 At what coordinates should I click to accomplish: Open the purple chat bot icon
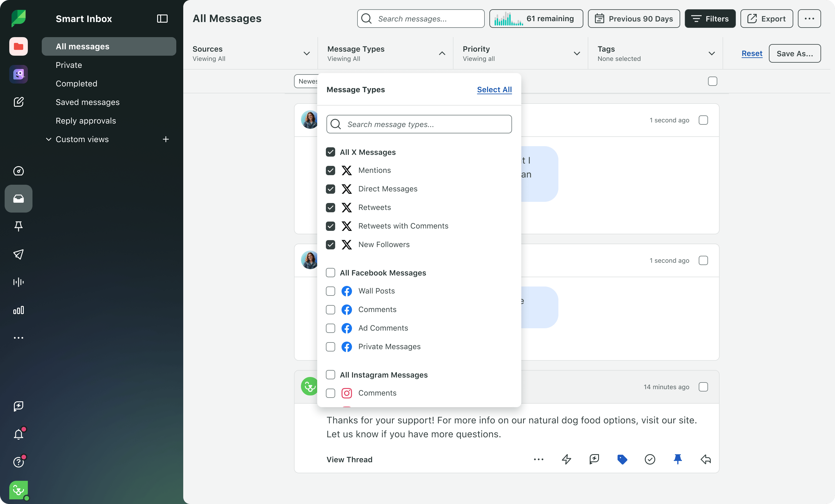[18, 74]
